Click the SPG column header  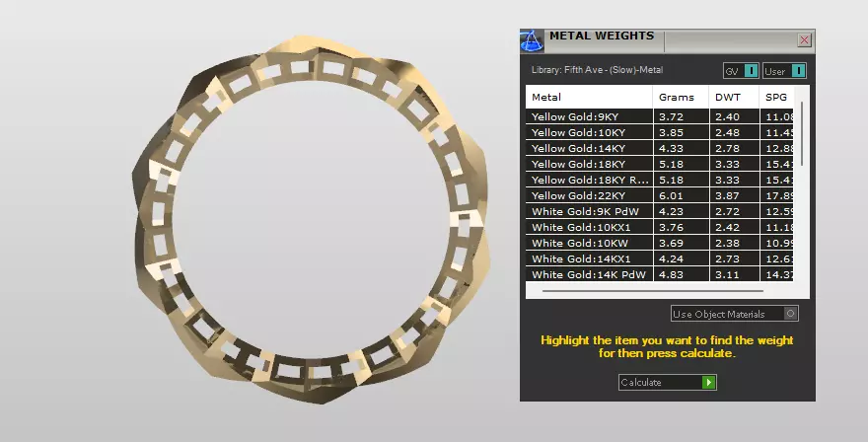(776, 97)
